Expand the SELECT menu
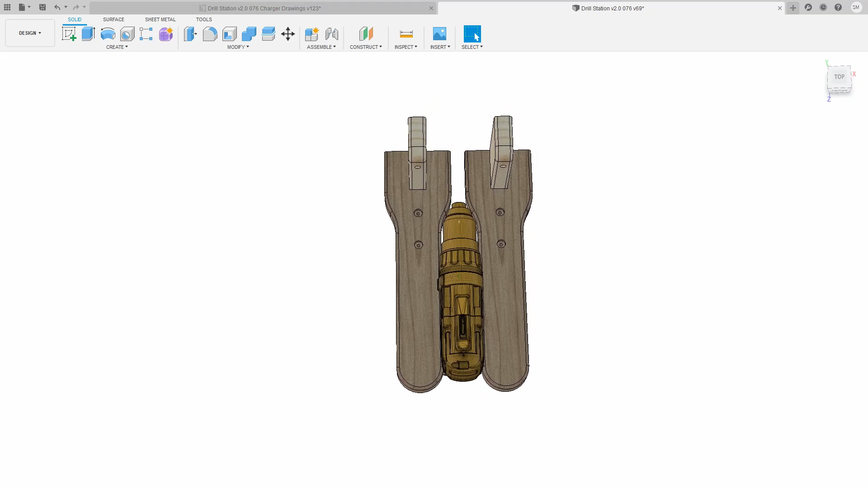Screen dimensions: 868x488 point(472,47)
